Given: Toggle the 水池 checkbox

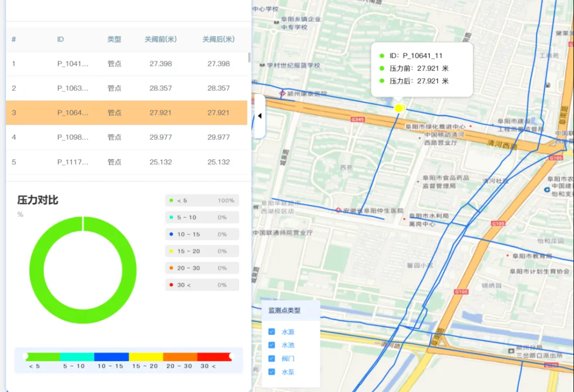Looking at the screenshot, I should 272,345.
